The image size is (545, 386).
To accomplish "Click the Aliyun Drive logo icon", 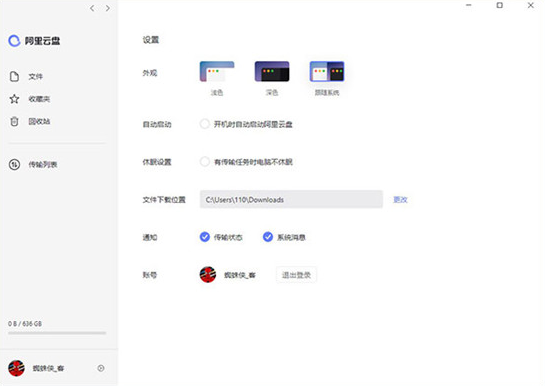I will [x=14, y=41].
